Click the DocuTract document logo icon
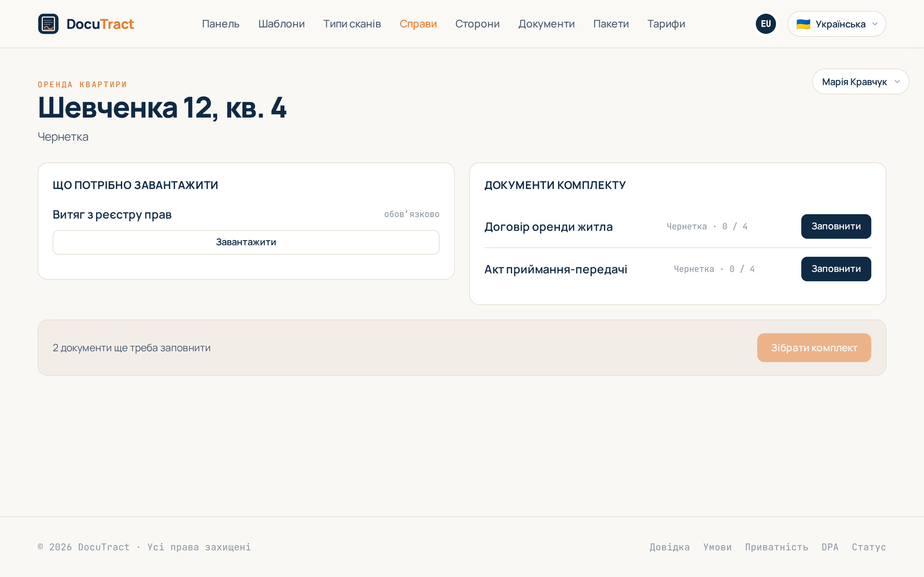Screen dimensions: 924x577 coord(48,24)
